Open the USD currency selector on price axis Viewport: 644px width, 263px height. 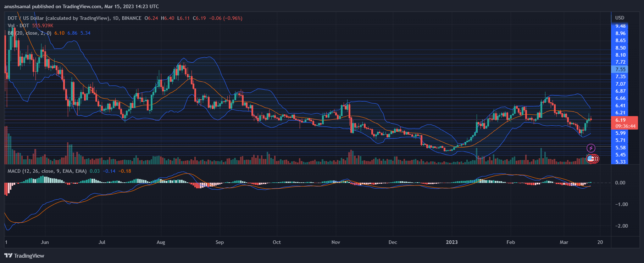620,18
